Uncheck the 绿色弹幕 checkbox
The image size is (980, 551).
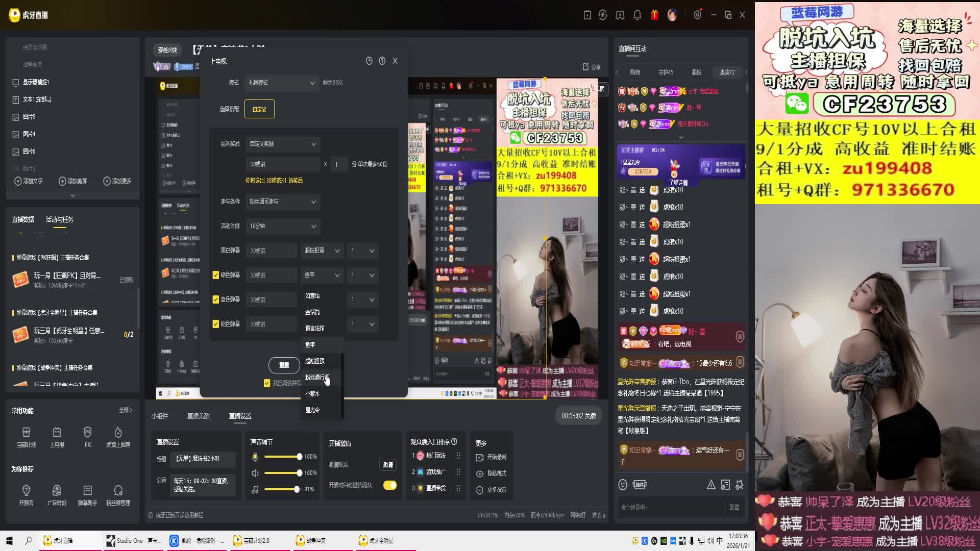coord(216,275)
